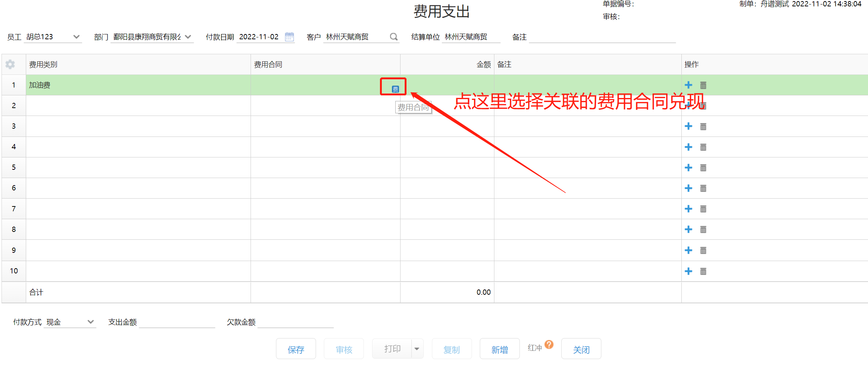Screen dimensions: 868x380
Task: Add a row after row 3
Action: coord(688,126)
